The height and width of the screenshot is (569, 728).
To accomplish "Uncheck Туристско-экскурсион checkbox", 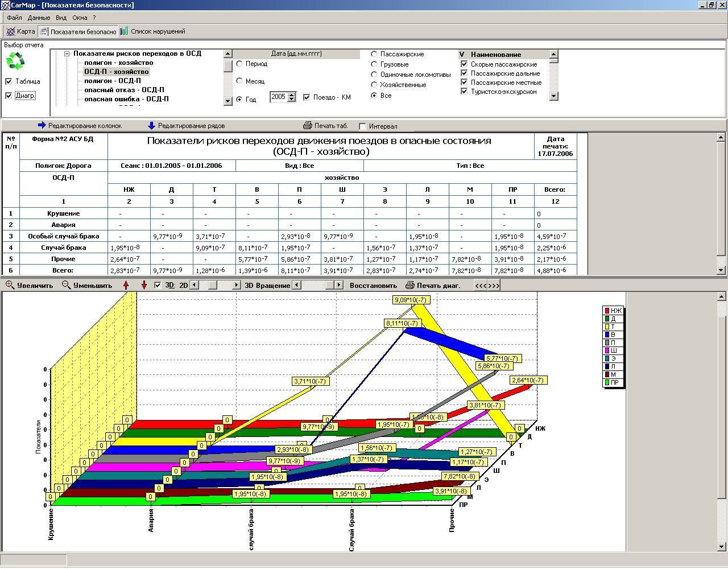I will click(x=464, y=92).
